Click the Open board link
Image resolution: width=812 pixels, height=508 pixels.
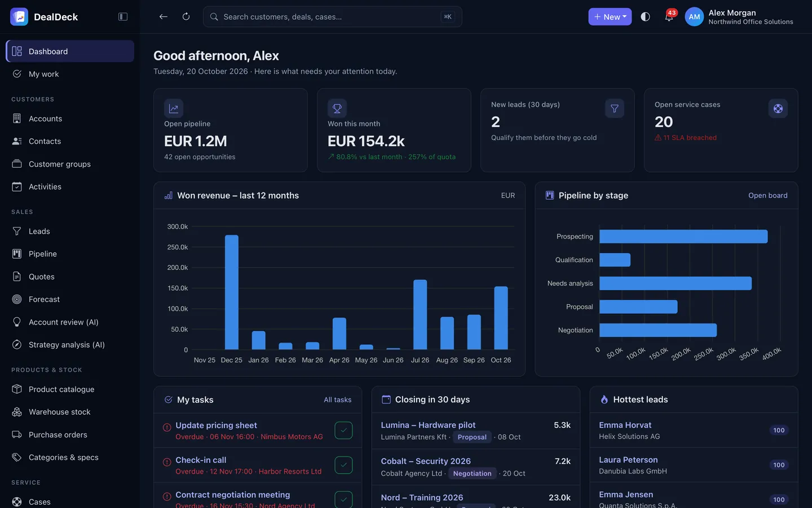click(768, 195)
